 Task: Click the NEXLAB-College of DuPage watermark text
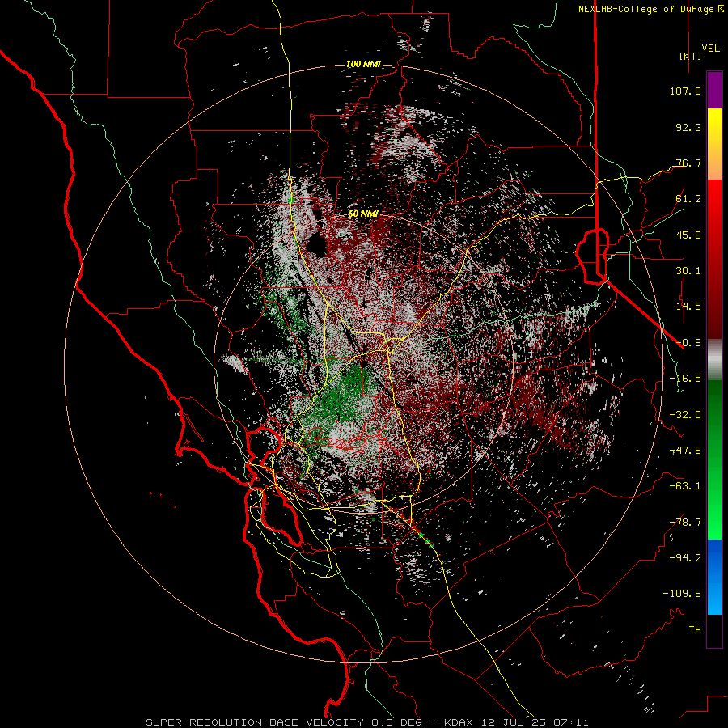(650, 9)
